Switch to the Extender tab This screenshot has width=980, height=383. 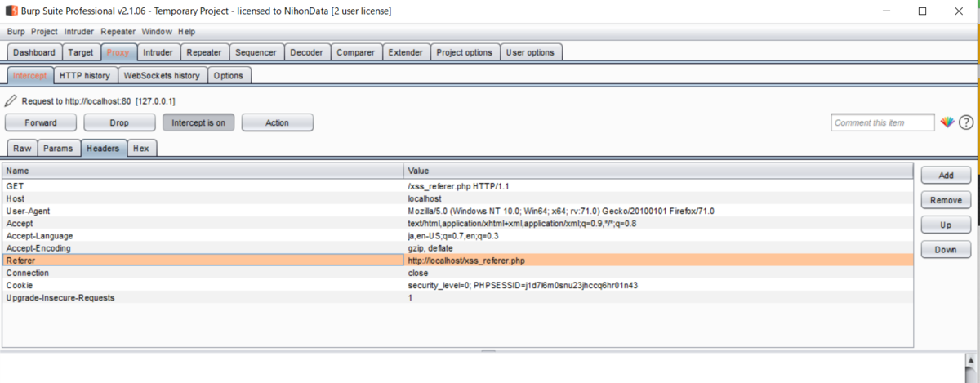click(406, 52)
